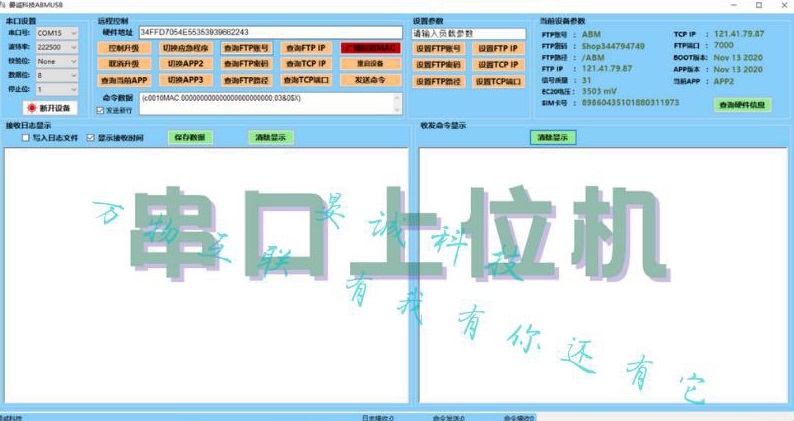This screenshot has height=421, width=794.
Task: Click 清除显示 in the 收发命令显示 panel
Action: [x=552, y=137]
